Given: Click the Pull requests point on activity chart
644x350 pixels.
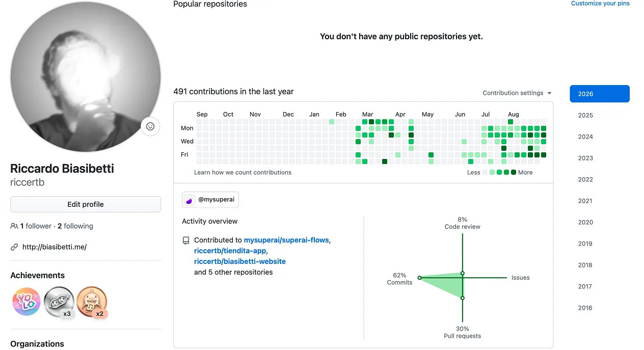Looking at the screenshot, I should pyautogui.click(x=463, y=298).
